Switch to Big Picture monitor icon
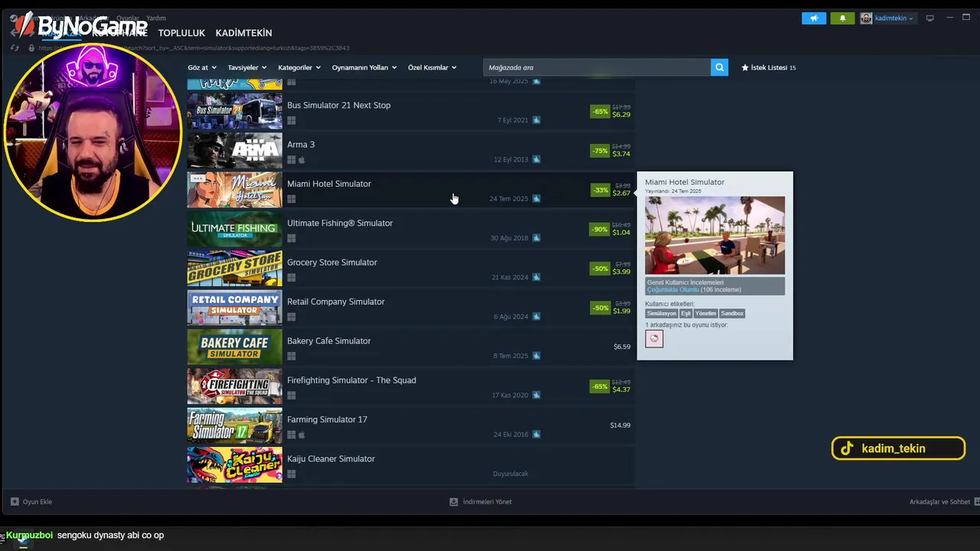 [x=929, y=18]
